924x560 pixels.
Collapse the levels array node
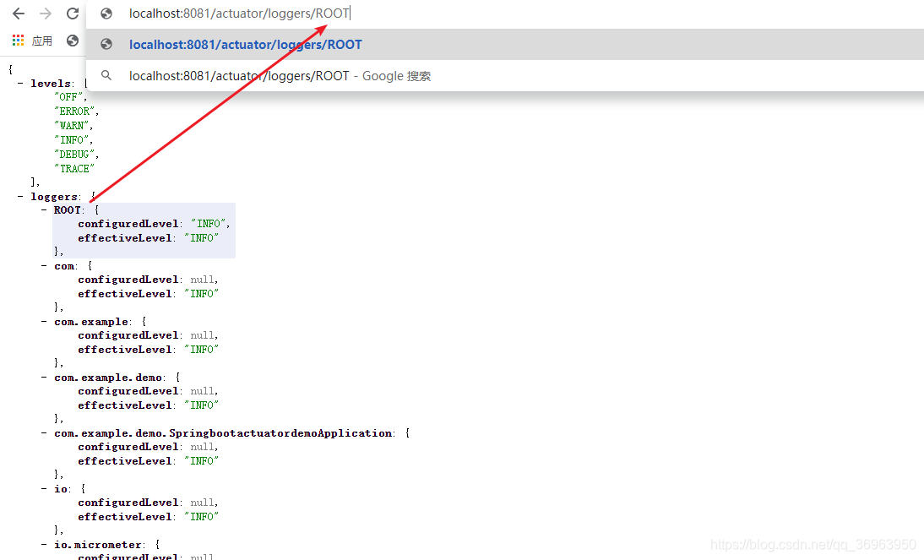tap(20, 83)
